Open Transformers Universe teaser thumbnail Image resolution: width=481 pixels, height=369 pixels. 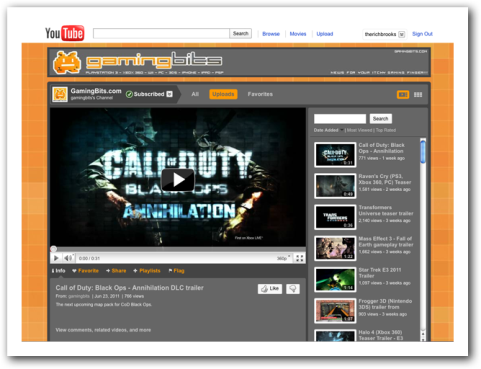coord(335,217)
